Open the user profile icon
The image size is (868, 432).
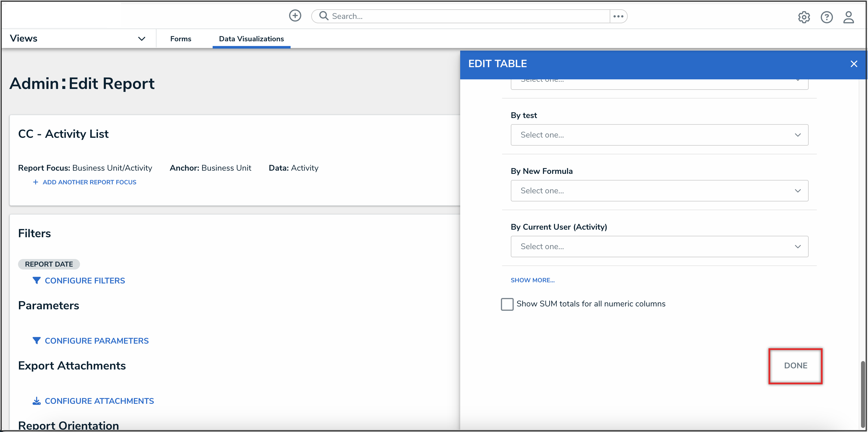pyautogui.click(x=848, y=17)
